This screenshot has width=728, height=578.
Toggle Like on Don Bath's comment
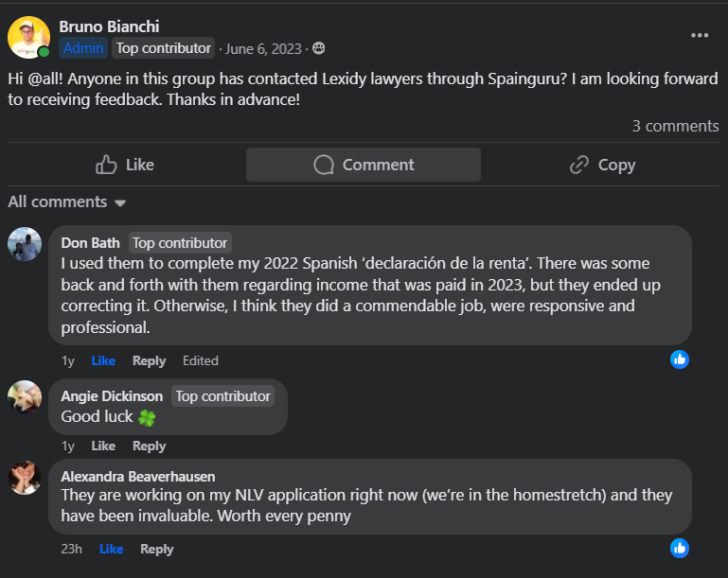[103, 360]
